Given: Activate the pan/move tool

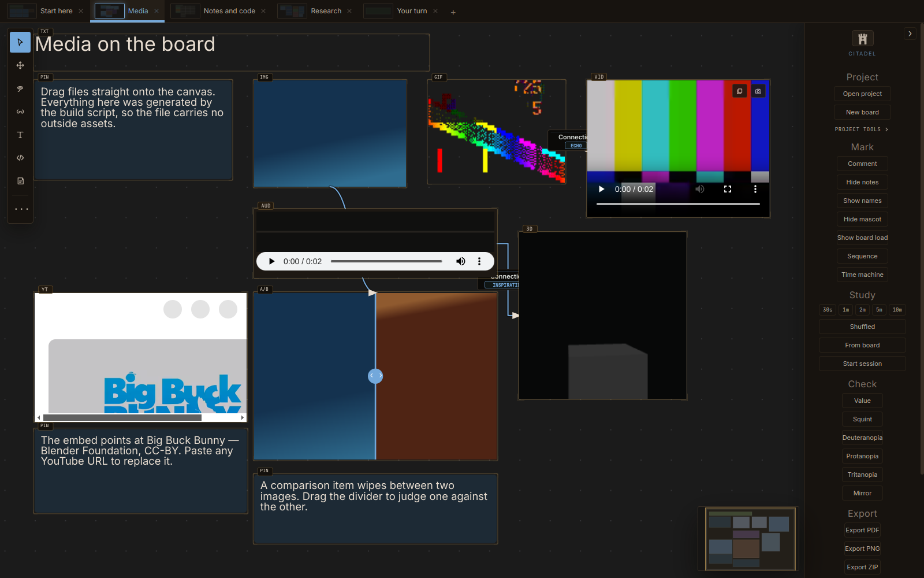Looking at the screenshot, I should tap(20, 65).
